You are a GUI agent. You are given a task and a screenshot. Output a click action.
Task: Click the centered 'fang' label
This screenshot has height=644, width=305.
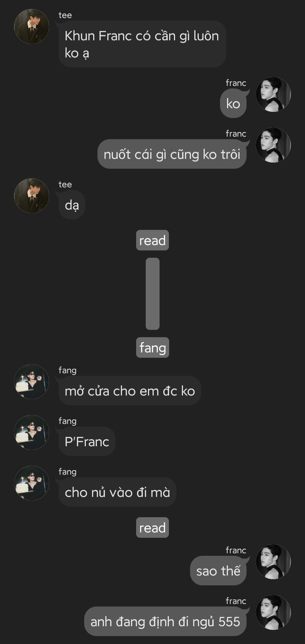152,347
